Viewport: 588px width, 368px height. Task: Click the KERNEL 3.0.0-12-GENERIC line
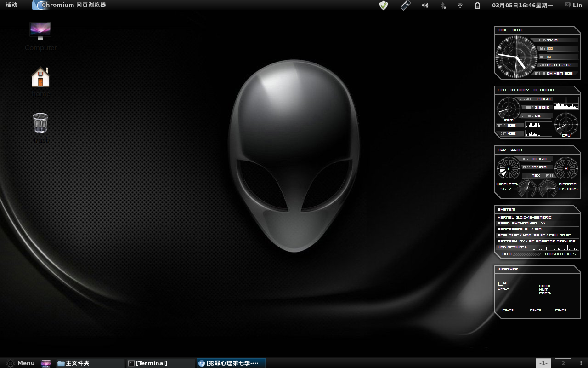tap(525, 217)
